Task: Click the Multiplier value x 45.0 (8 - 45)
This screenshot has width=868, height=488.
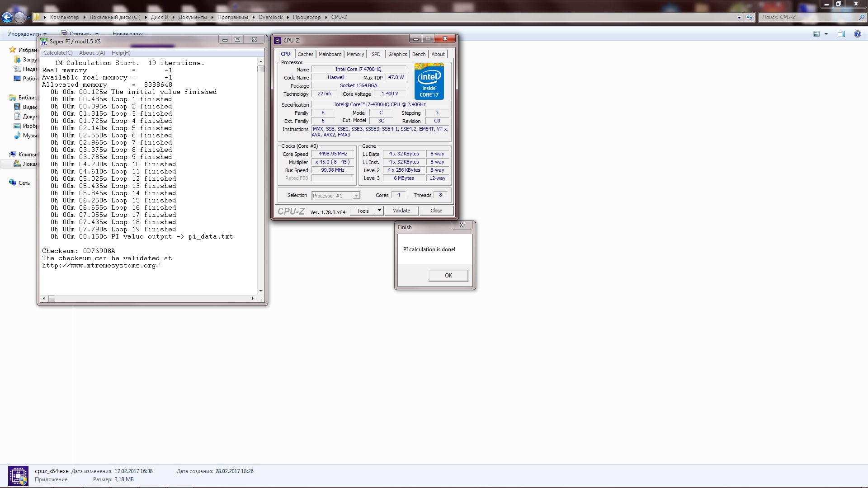Action: pyautogui.click(x=333, y=162)
